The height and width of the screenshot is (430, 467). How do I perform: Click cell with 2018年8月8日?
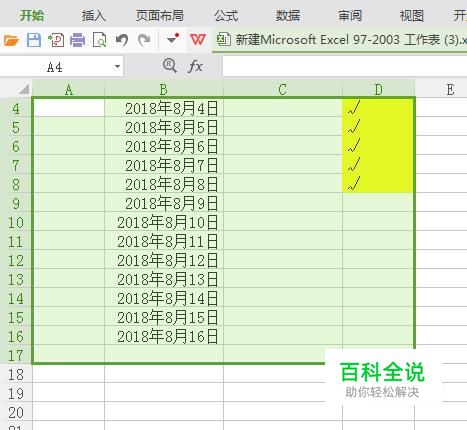tap(164, 185)
